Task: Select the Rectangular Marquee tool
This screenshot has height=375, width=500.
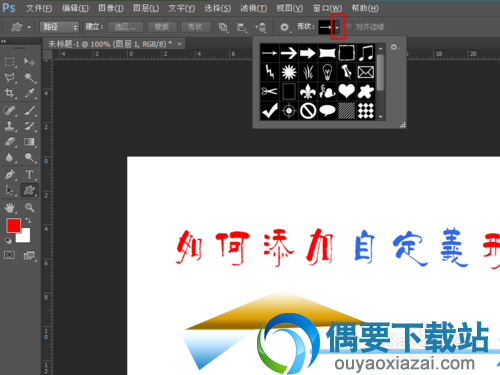Action: (x=9, y=62)
